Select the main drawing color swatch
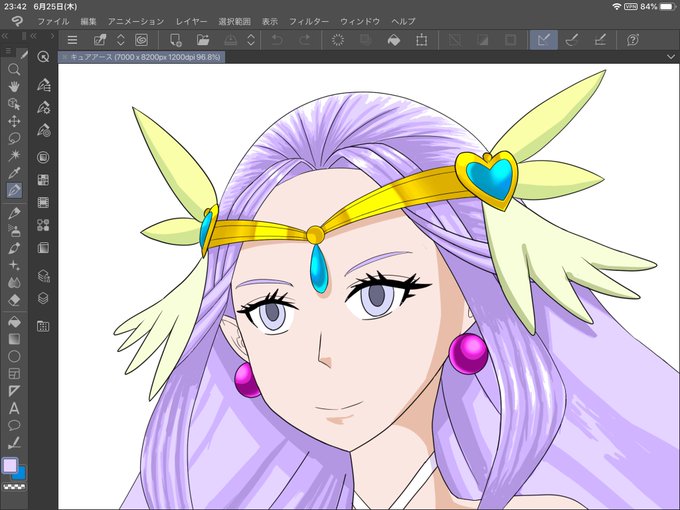The image size is (680, 510). point(10,466)
